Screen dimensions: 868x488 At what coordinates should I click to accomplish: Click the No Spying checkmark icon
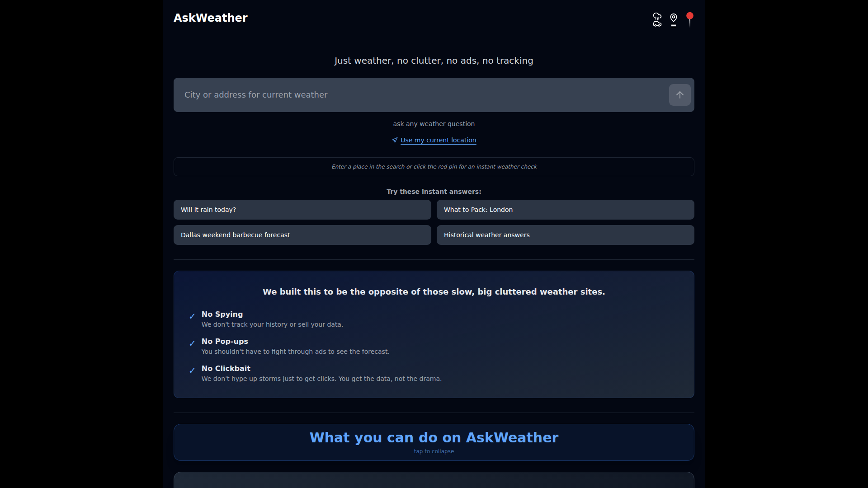click(x=192, y=316)
